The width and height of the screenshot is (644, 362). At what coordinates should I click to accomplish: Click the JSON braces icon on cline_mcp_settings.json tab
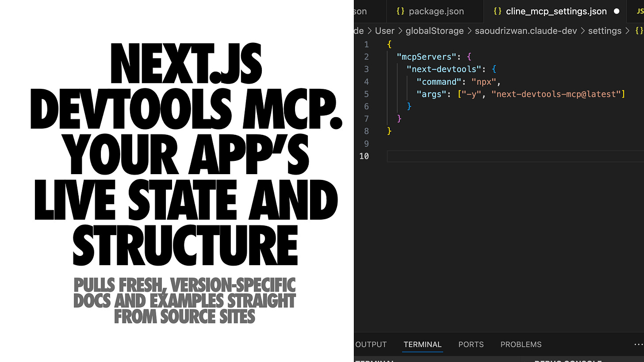pyautogui.click(x=498, y=11)
